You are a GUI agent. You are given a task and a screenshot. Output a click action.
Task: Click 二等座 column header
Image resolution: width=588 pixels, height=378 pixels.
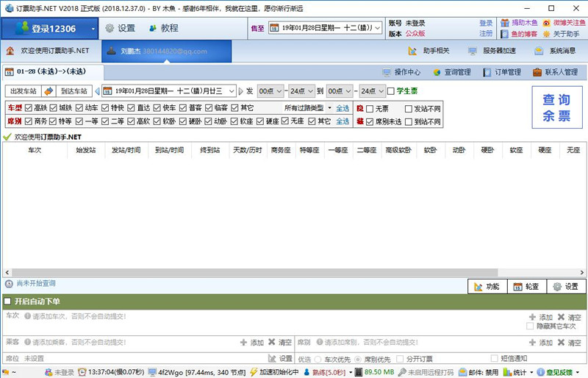point(367,150)
